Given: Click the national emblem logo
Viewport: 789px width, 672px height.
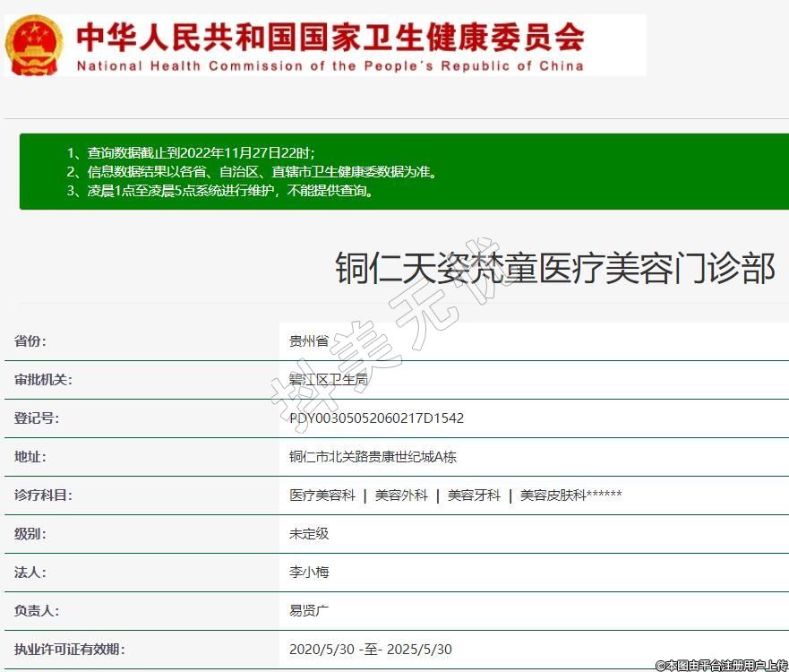Looking at the screenshot, I should click(34, 45).
